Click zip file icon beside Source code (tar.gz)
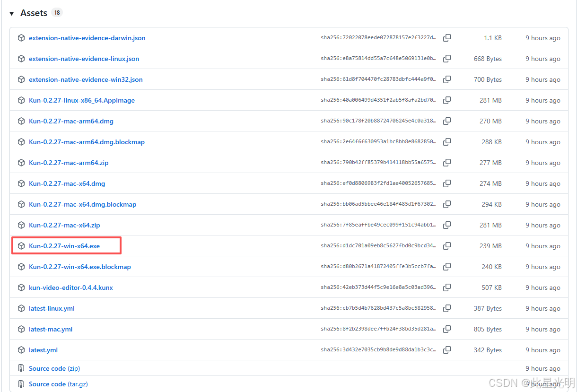 tap(21, 384)
